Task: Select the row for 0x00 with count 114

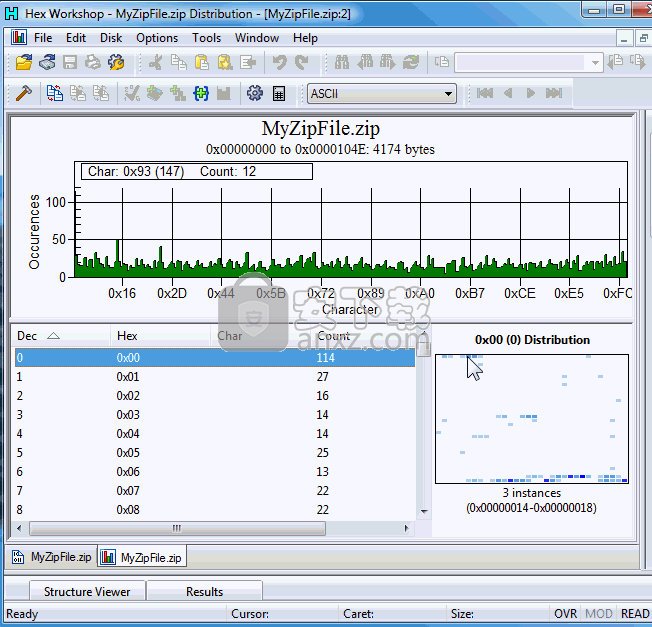Action: coord(215,358)
